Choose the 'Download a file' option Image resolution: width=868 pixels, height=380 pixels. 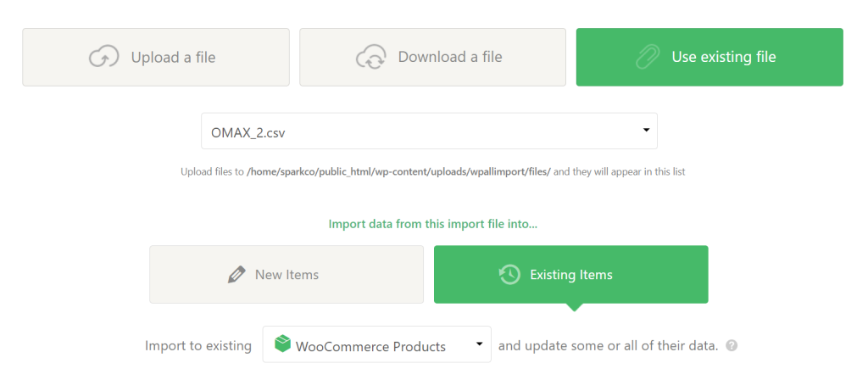[x=432, y=57]
